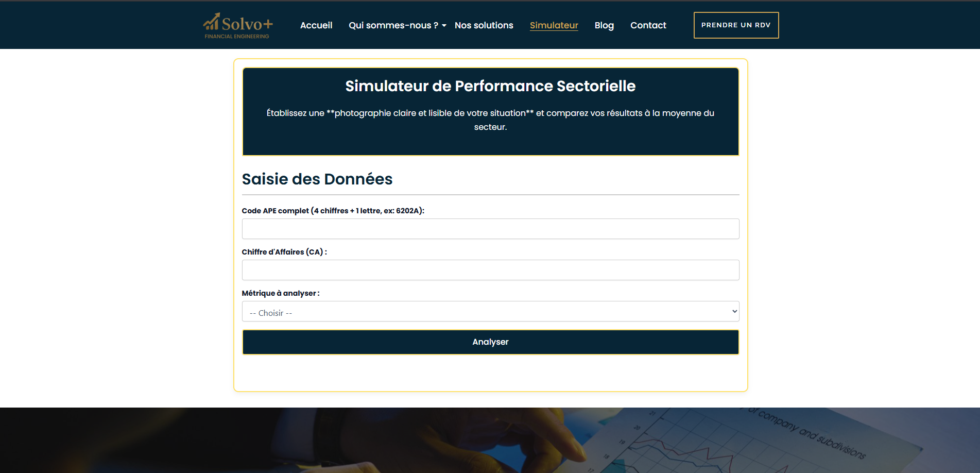Open the Qui sommes-nous ? menu item
980x473 pixels.
pos(393,25)
